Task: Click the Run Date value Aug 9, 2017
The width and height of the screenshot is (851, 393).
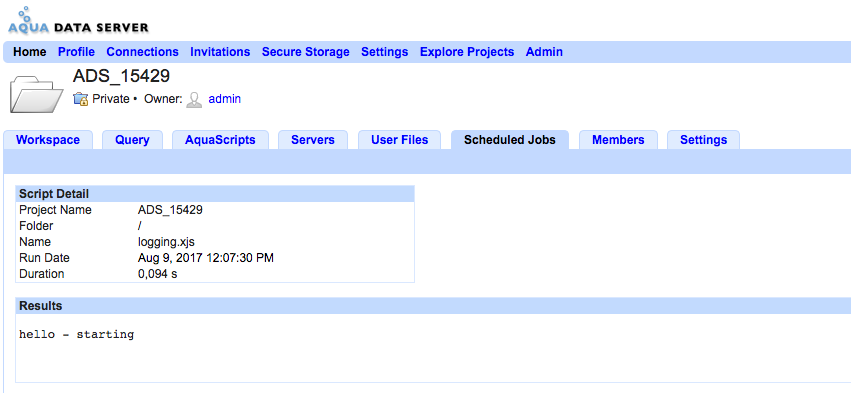Action: pos(206,258)
